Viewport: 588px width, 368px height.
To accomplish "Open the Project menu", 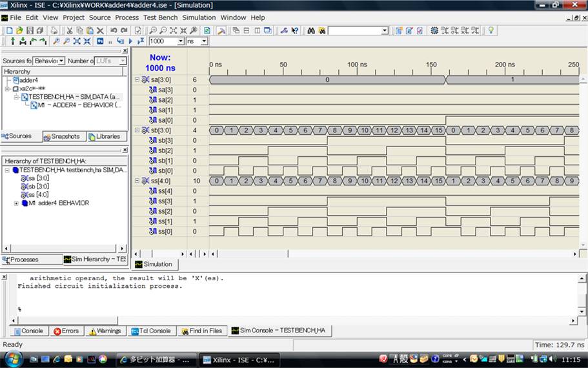I will click(x=74, y=17).
